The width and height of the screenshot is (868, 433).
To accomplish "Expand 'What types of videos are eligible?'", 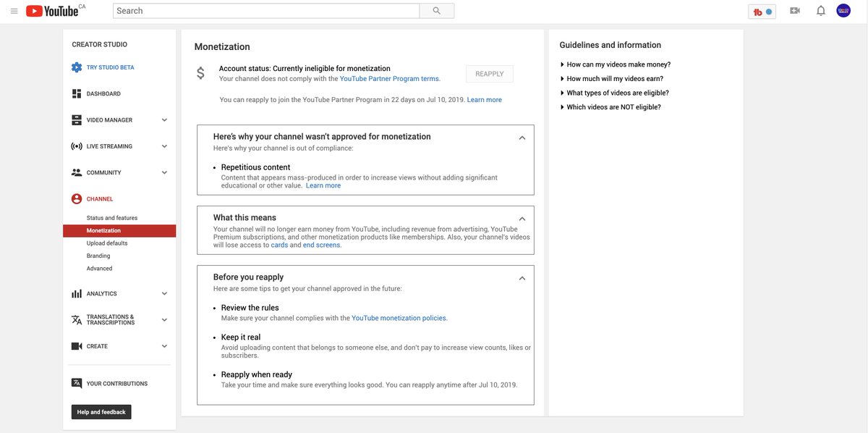I will pyautogui.click(x=615, y=93).
